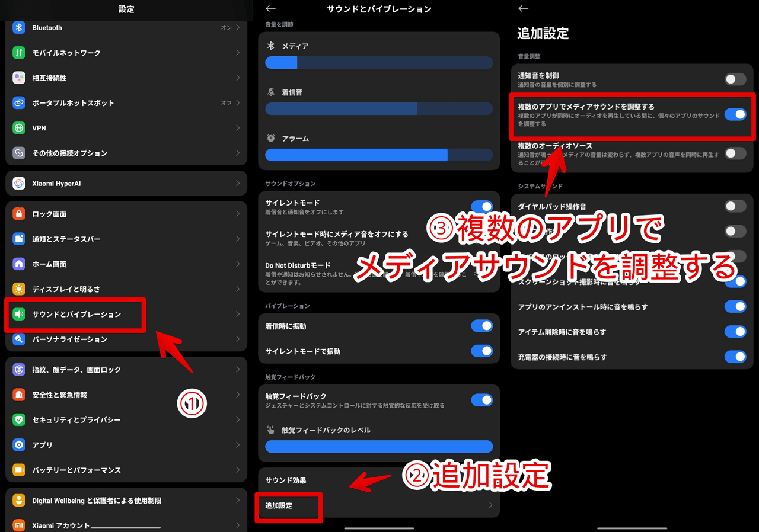
Task: Open the 追加設定 entry
Action: click(289, 508)
